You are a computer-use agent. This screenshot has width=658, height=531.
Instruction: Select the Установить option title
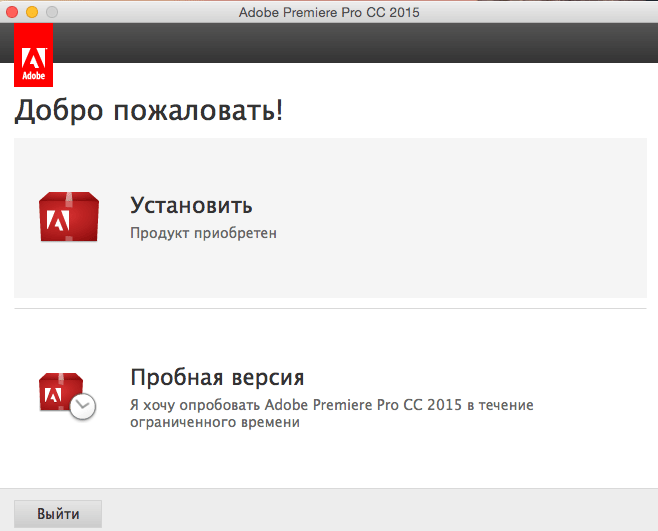pos(191,205)
